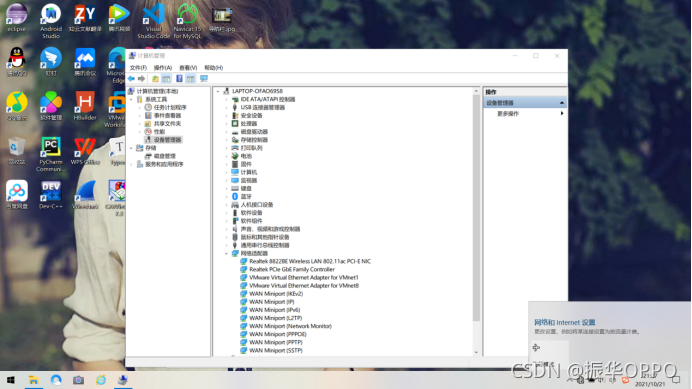Viewport: 692px width, 389px height.
Task: Collapse the 系统工具 node in left tree
Action: click(x=132, y=99)
